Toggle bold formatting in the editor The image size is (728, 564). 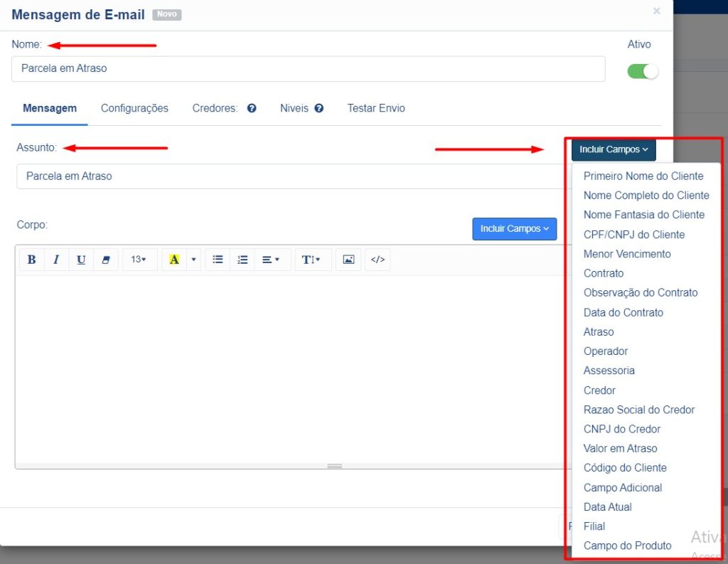(31, 260)
